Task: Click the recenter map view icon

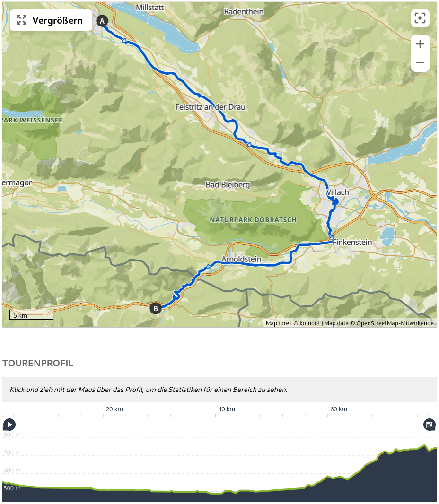Action: 420,18
